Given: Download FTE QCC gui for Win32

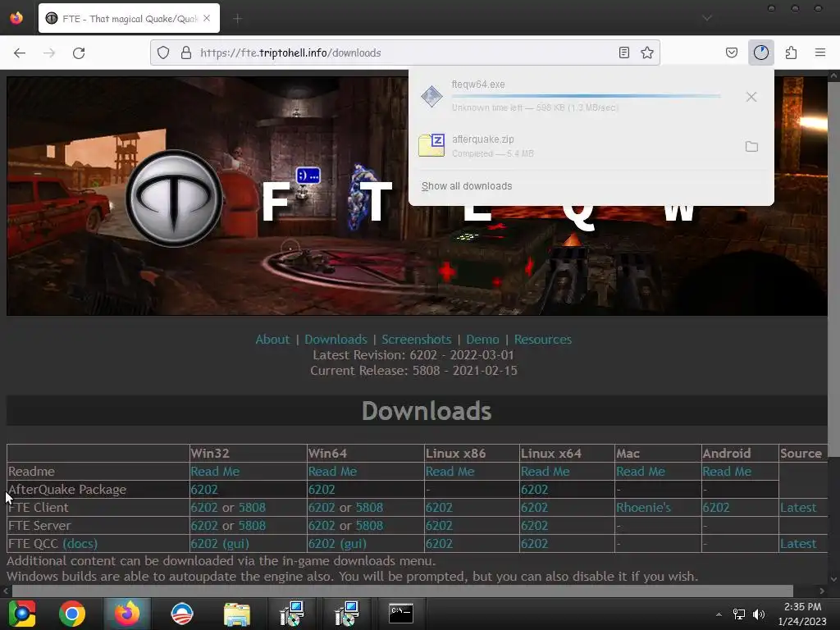Looking at the screenshot, I should point(236,544).
